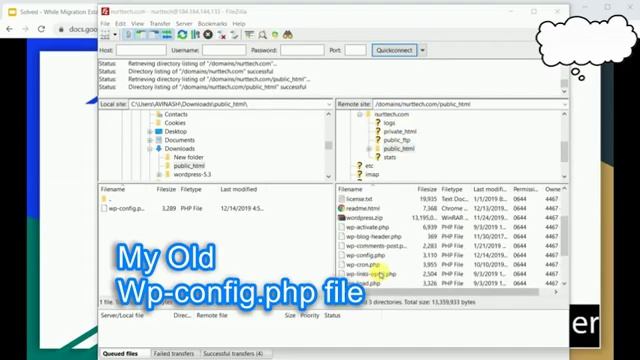Click the binoculars file search icon
Screen dimensions: 640x360
pos(288,35)
